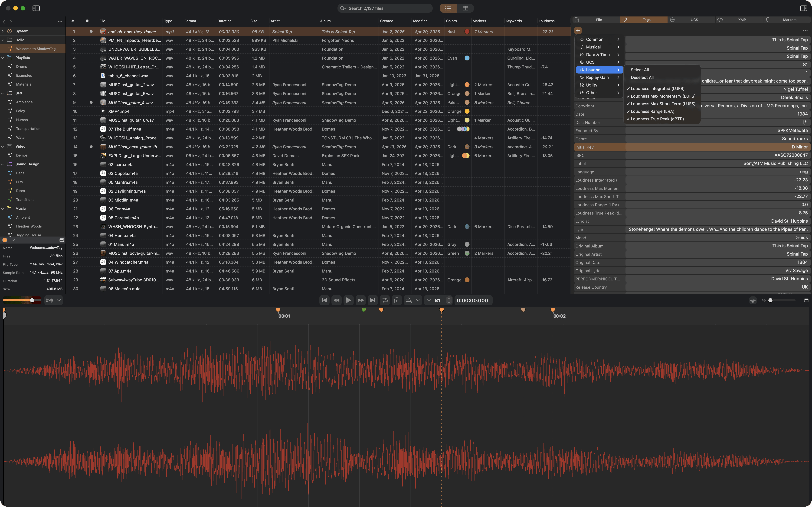Switch to the UCS tab

pos(694,20)
